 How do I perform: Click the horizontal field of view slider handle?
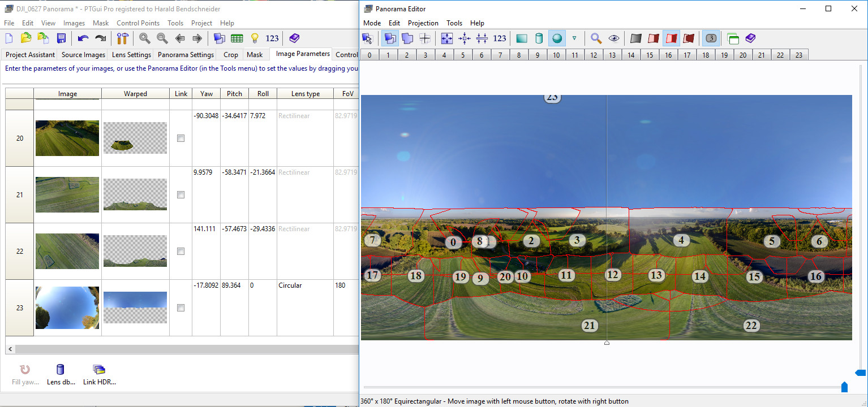point(844,387)
